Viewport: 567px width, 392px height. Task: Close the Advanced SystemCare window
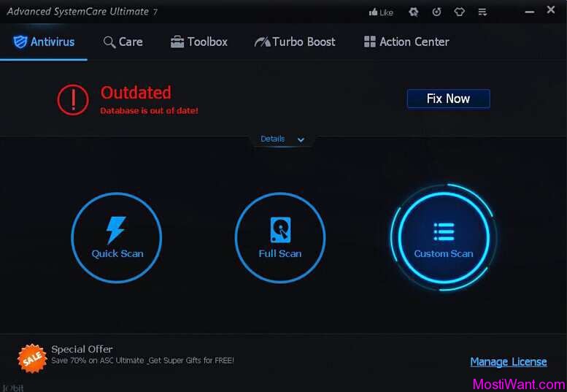click(551, 9)
